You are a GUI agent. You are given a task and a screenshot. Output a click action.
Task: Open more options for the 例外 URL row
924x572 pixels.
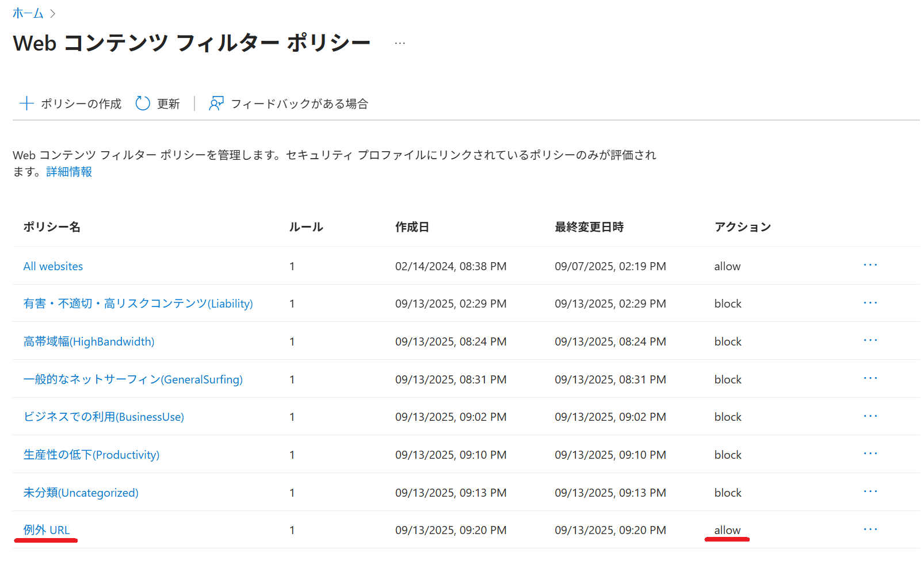[870, 529]
